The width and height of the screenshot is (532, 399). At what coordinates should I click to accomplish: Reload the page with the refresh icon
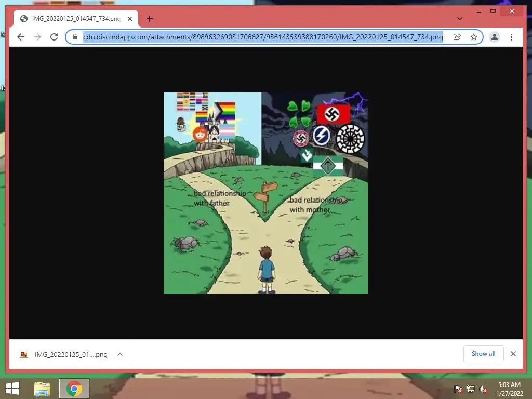click(x=54, y=37)
